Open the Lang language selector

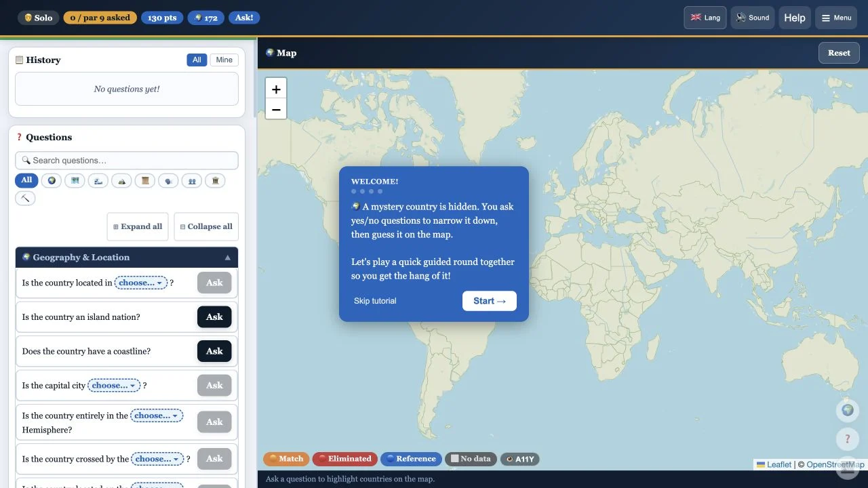point(705,18)
